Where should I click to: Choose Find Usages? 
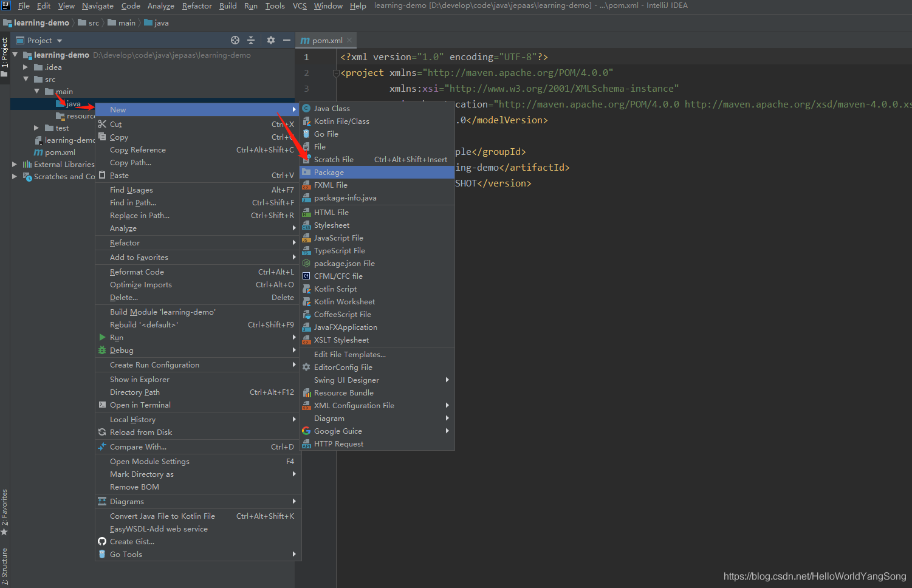pos(198,190)
